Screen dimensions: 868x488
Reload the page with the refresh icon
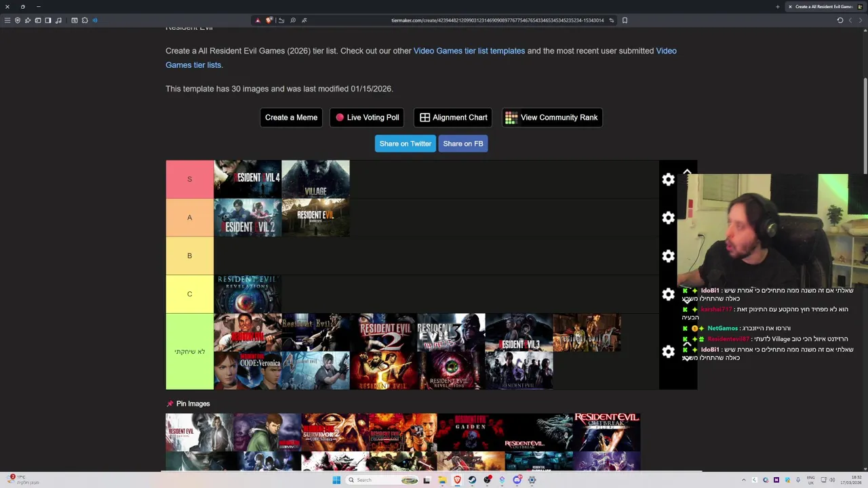tap(840, 20)
